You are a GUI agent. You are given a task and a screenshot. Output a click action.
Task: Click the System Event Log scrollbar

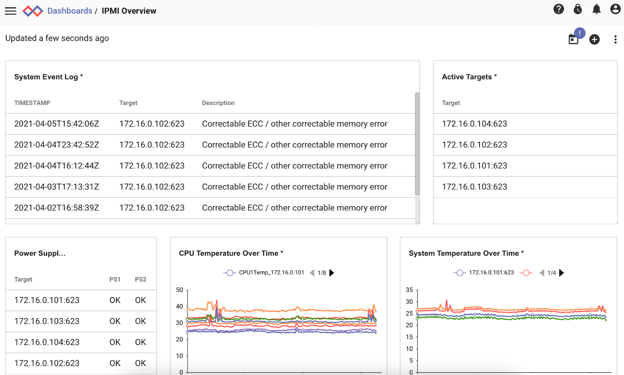(417, 144)
